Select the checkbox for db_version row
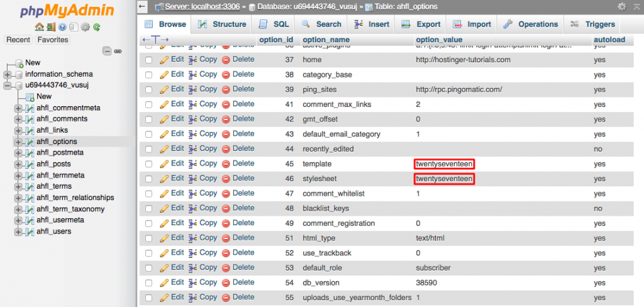Viewport: 644px width, 307px height. pyautogui.click(x=149, y=283)
